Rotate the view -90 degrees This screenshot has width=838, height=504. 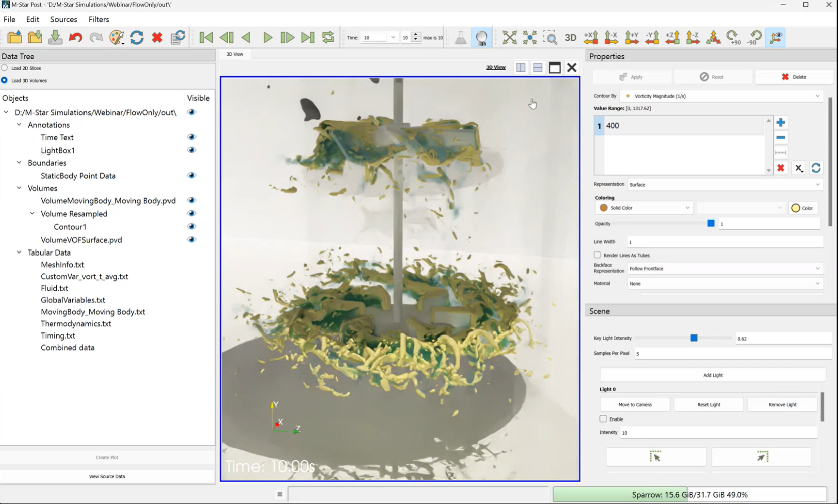(x=755, y=37)
